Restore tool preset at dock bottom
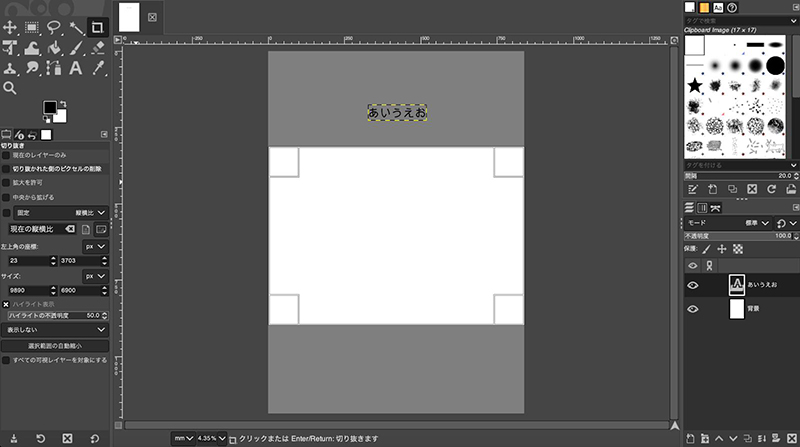 (41, 438)
